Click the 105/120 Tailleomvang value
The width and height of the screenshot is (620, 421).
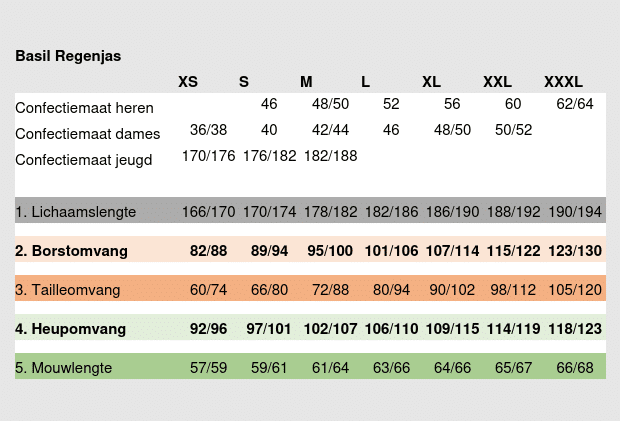coord(575,290)
